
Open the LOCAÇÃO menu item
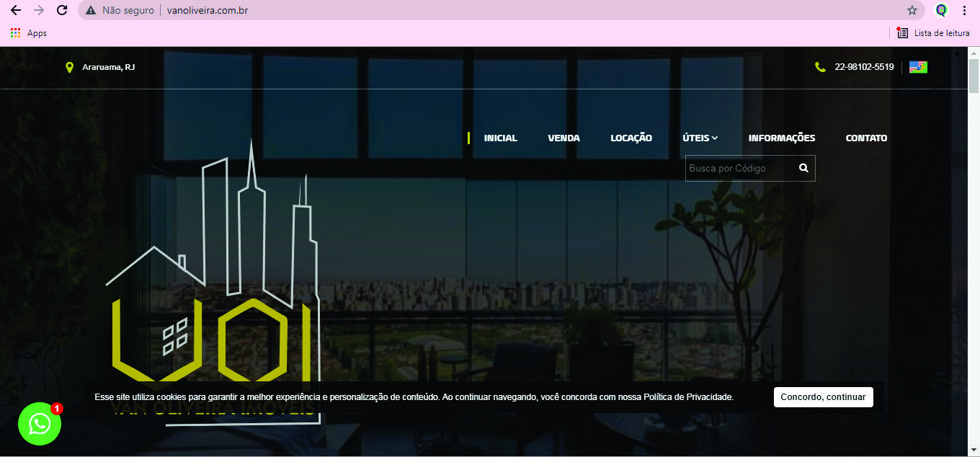[631, 138]
